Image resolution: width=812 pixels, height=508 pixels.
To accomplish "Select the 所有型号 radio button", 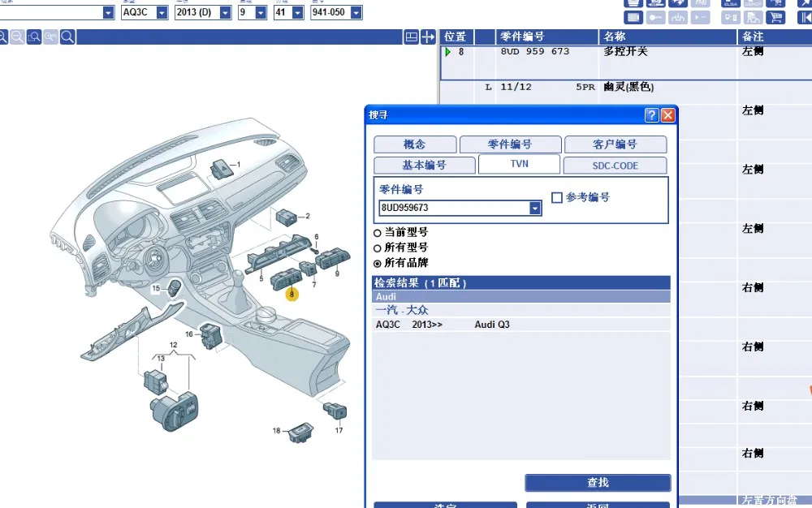I will click(x=377, y=248).
